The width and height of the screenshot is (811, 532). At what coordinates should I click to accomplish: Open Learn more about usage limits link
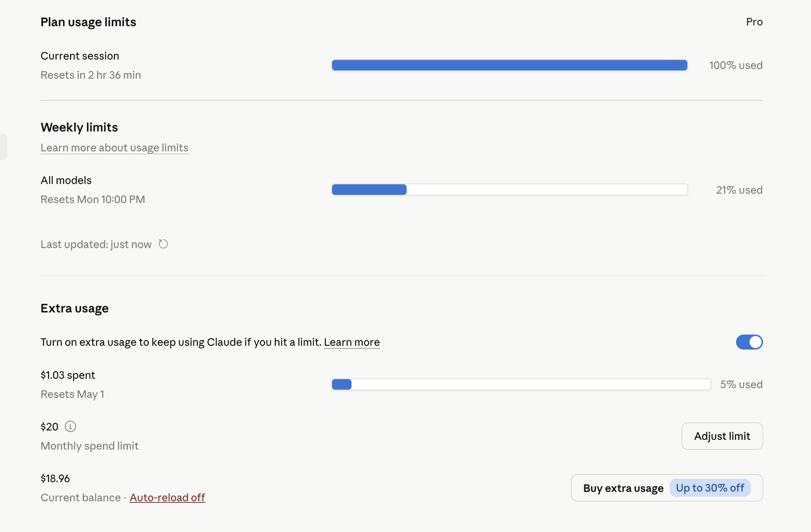tap(114, 148)
